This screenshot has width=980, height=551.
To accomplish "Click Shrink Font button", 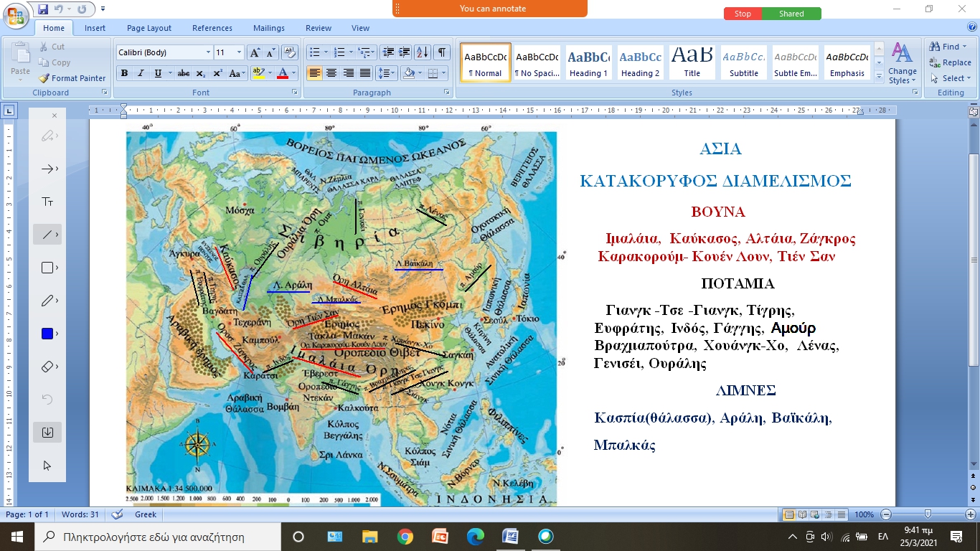I will click(x=270, y=53).
